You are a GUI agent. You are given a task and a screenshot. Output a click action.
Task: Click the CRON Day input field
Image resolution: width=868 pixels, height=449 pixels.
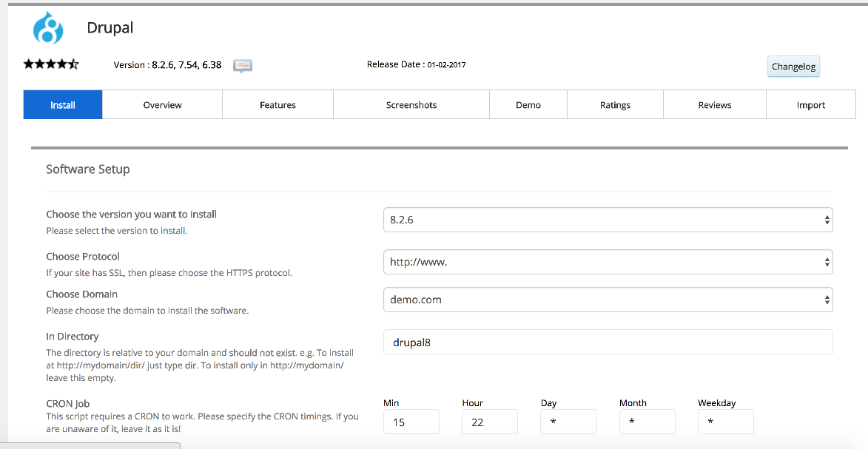[568, 422]
